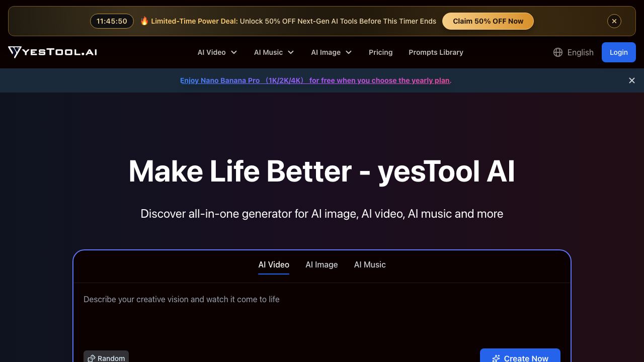The image size is (644, 362).
Task: Switch to the AI Video generator tab
Action: click(274, 265)
